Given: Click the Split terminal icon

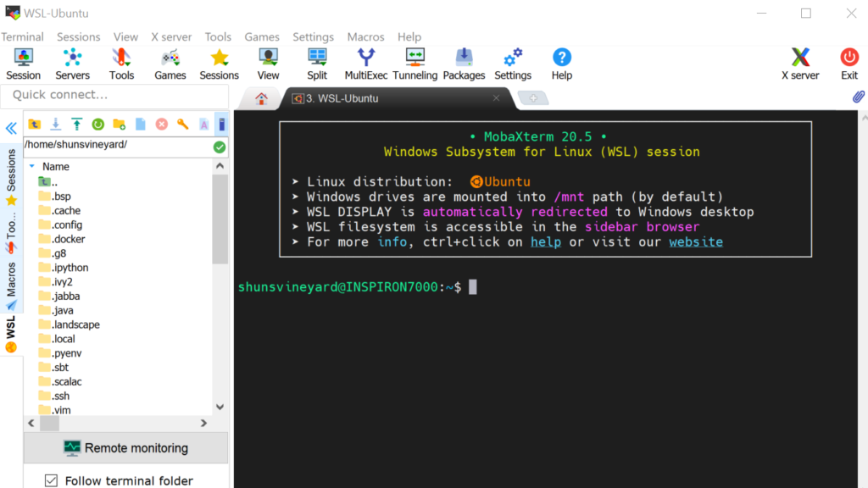Looking at the screenshot, I should [x=317, y=64].
